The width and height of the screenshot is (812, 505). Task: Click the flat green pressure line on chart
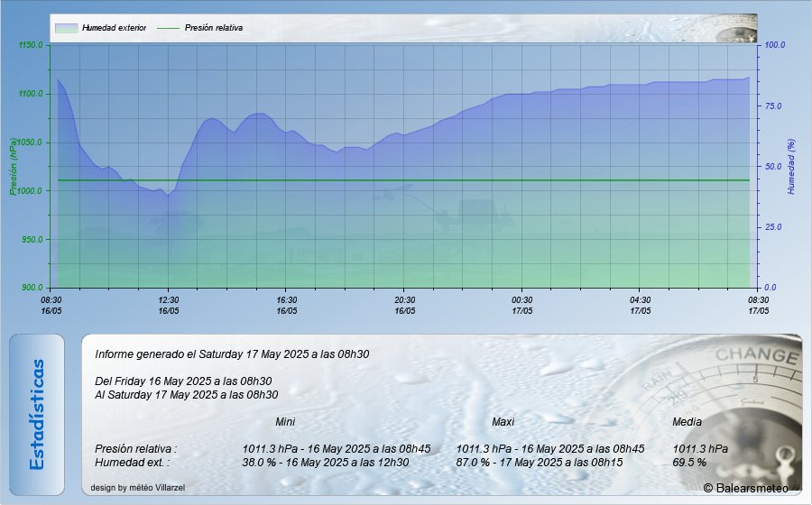click(403, 180)
